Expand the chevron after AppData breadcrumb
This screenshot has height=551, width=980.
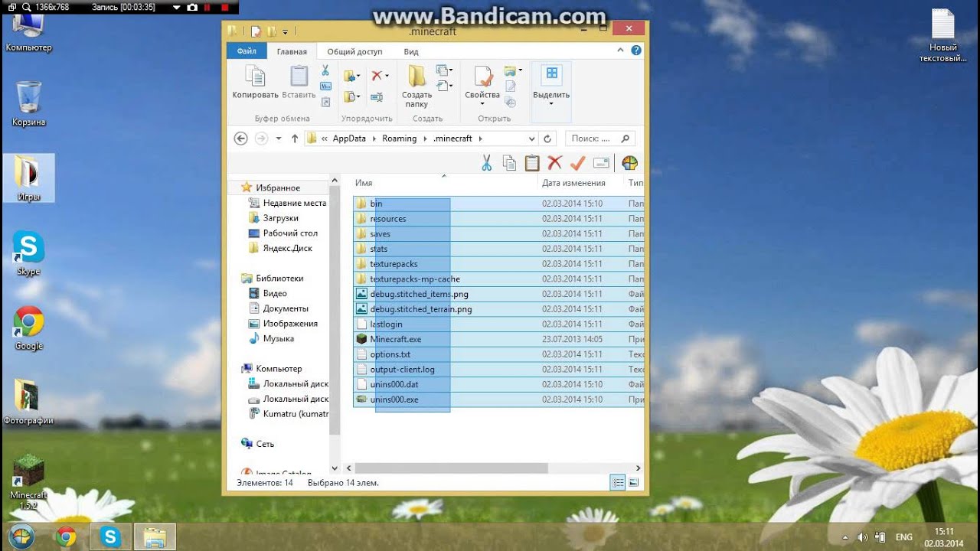[374, 139]
